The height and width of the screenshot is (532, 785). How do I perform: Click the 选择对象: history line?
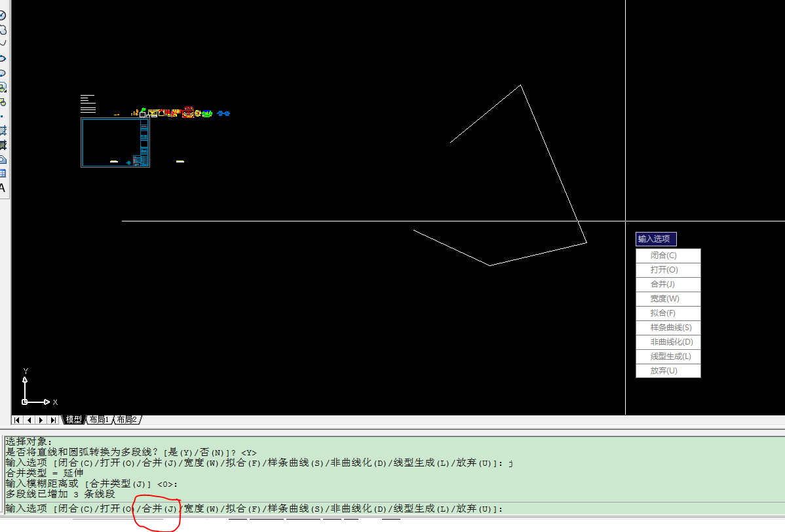[x=28, y=442]
